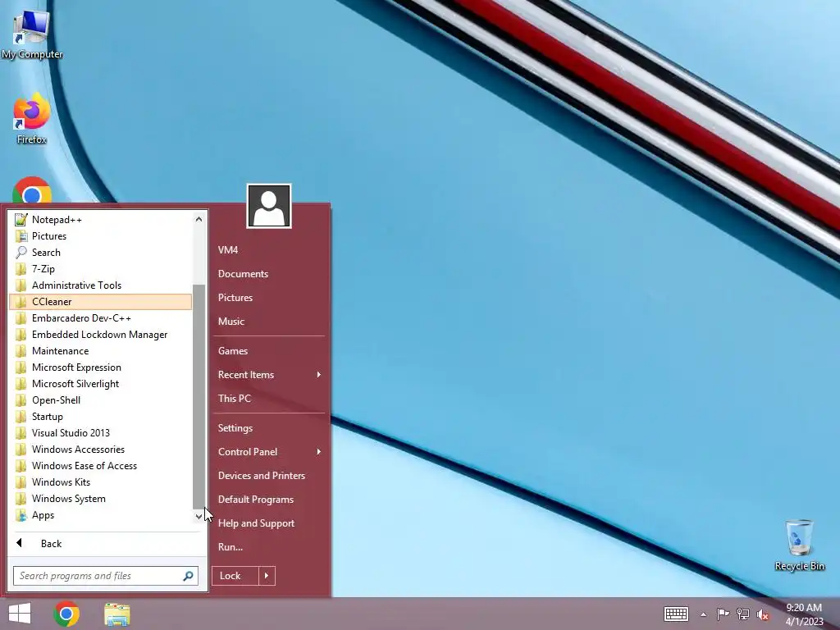Select the Chrome desktop icon
The image size is (840, 630).
click(32, 190)
